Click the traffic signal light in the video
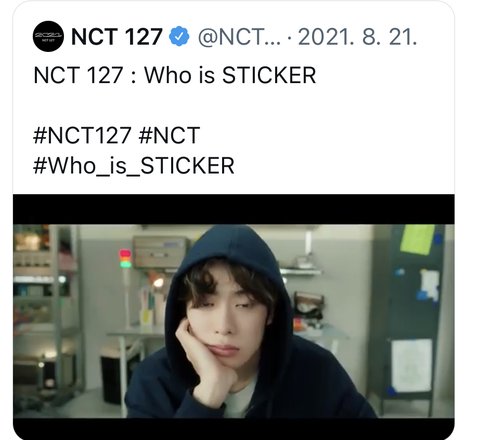The width and height of the screenshot is (480, 440). coord(125,259)
